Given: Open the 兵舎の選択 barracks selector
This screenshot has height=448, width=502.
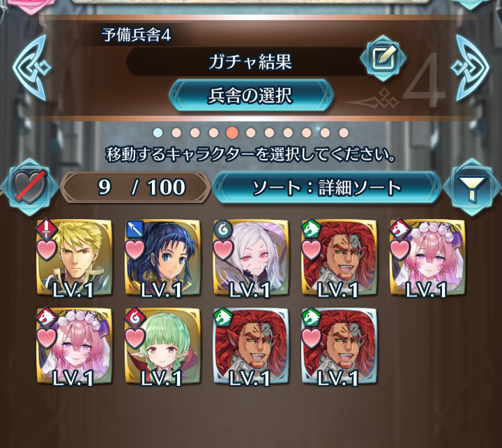Looking at the screenshot, I should (251, 96).
